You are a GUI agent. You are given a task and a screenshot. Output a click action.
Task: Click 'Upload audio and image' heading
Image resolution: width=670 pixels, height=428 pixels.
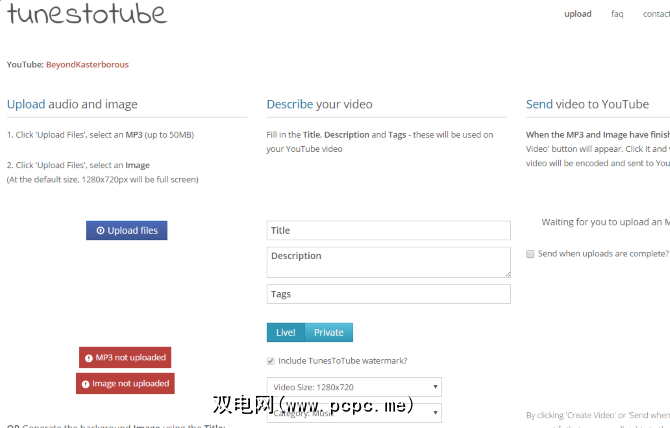point(72,104)
